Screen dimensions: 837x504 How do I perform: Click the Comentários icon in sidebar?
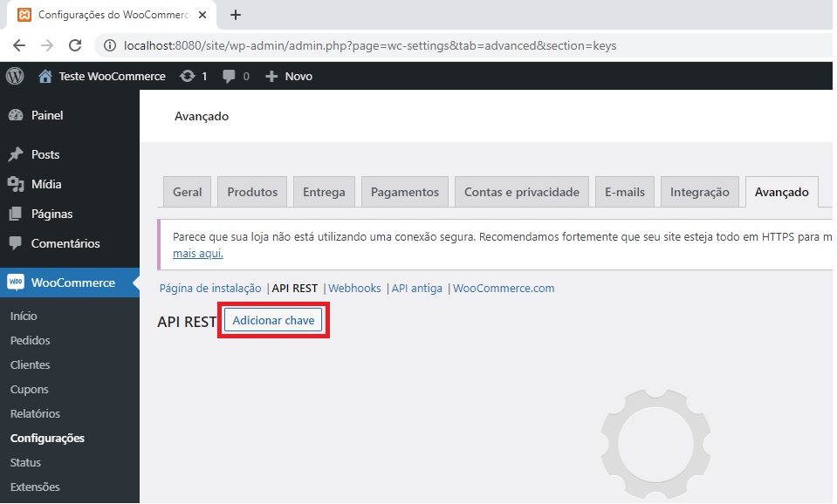point(16,243)
